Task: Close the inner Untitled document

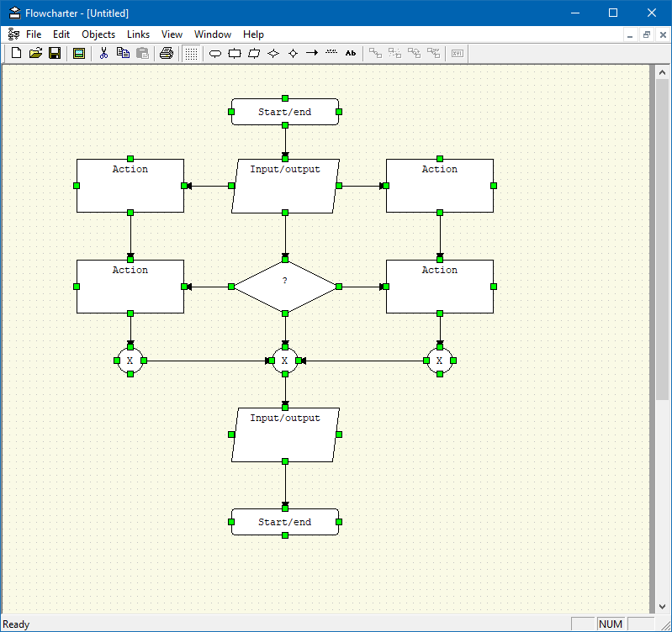Action: [x=663, y=34]
